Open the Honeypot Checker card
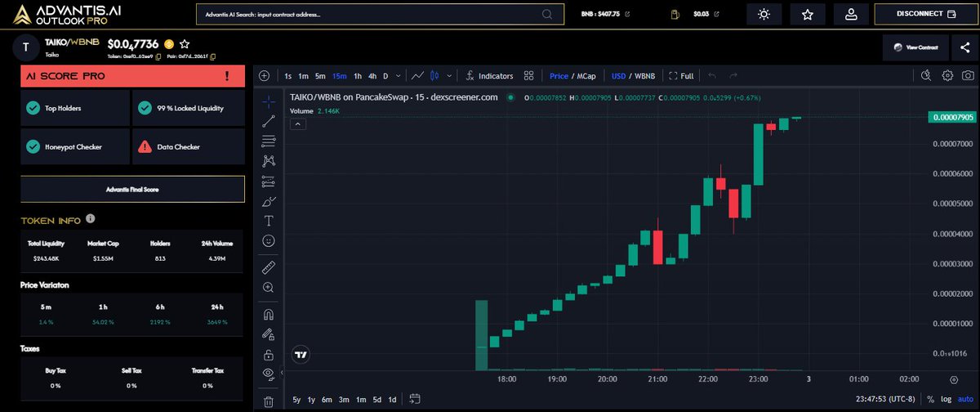This screenshot has width=980, height=412. pos(74,147)
